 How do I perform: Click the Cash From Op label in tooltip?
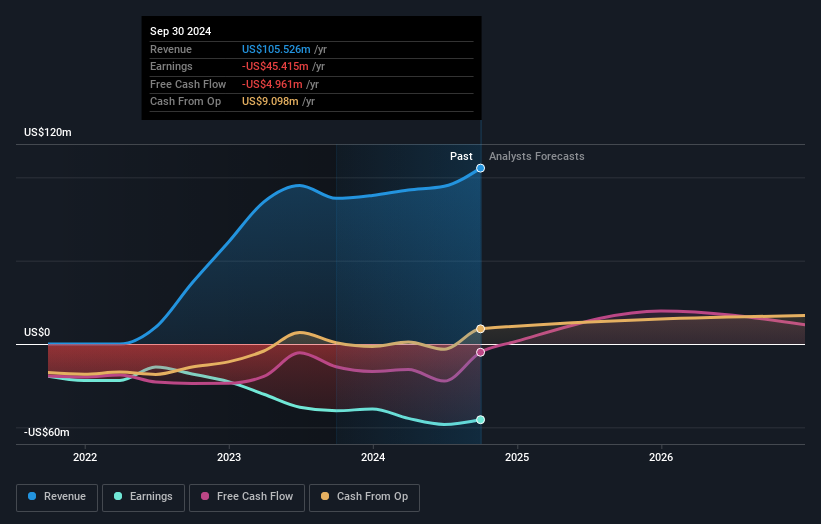pyautogui.click(x=185, y=102)
